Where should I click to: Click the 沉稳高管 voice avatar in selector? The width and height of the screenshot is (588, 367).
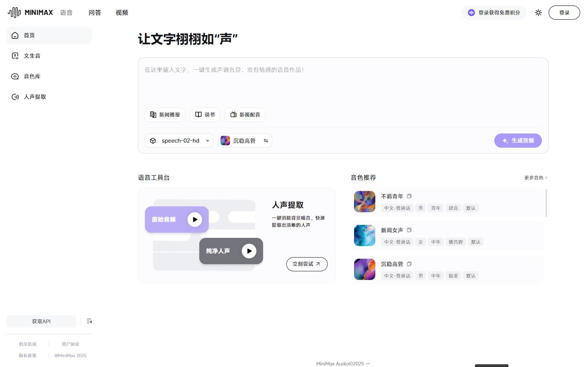(225, 141)
